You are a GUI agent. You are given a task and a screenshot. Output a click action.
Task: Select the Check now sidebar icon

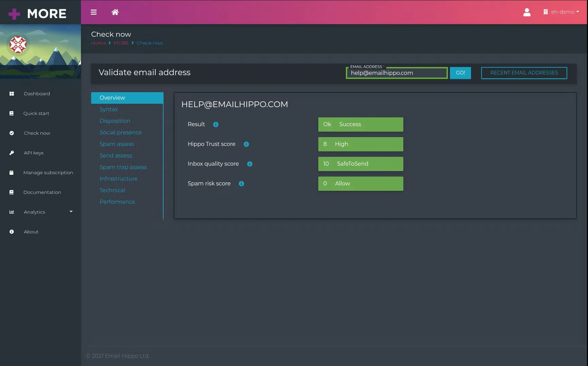pyautogui.click(x=12, y=133)
